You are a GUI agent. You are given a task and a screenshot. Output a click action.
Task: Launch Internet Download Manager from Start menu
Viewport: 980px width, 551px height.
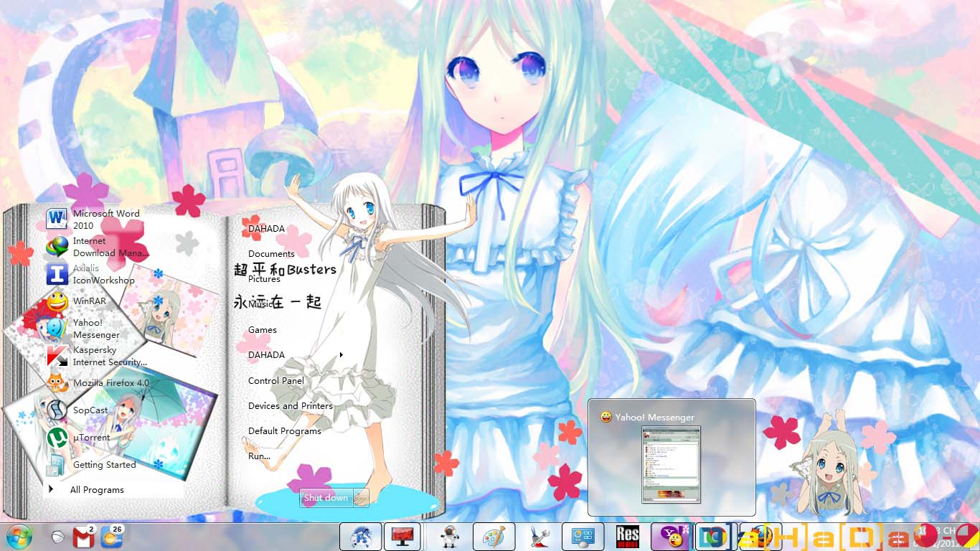coord(97,247)
